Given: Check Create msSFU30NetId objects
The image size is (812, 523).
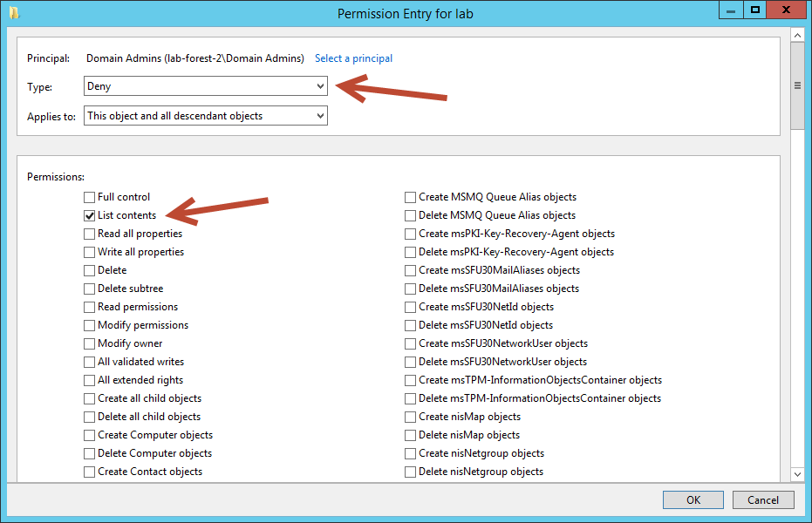Looking at the screenshot, I should pos(410,308).
